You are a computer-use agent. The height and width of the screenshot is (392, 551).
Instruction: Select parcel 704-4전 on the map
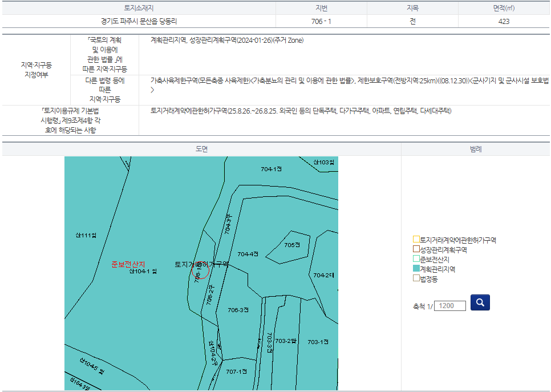coord(248,254)
